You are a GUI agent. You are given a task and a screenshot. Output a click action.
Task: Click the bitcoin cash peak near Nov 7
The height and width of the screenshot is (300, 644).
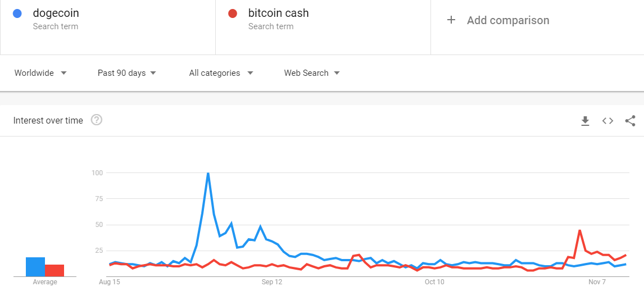(579, 231)
